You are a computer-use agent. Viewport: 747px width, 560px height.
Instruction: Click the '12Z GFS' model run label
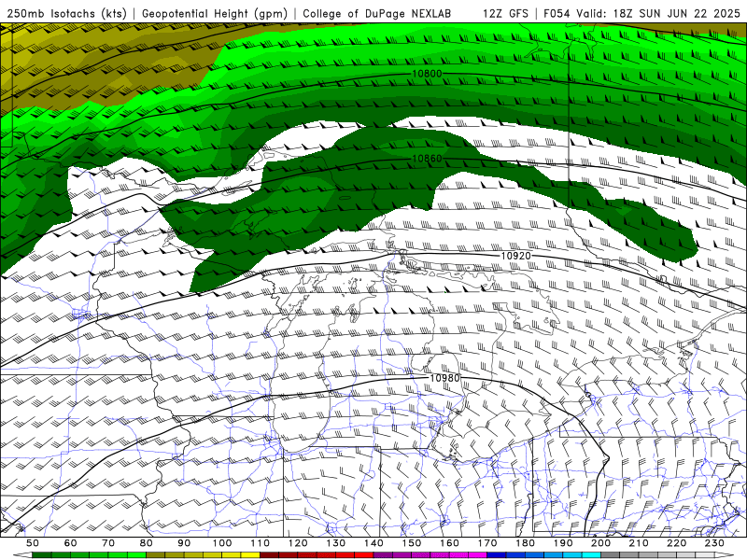505,13
